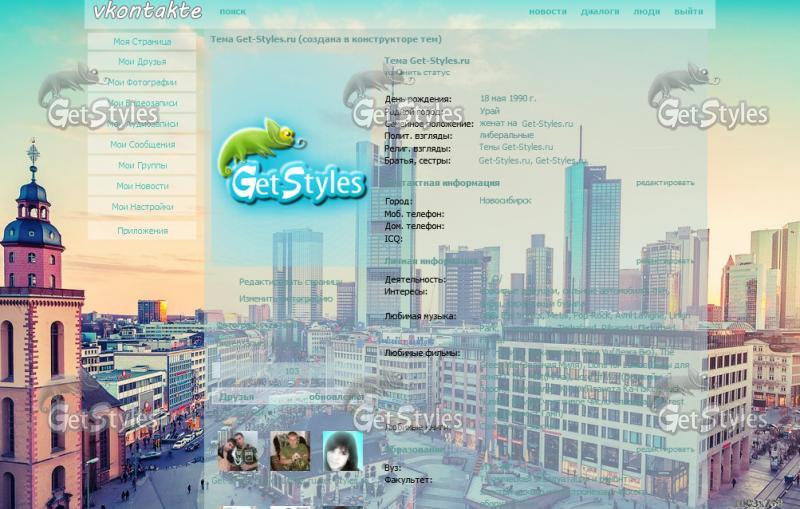
Task: Click the ICQ: label
Action: point(393,239)
